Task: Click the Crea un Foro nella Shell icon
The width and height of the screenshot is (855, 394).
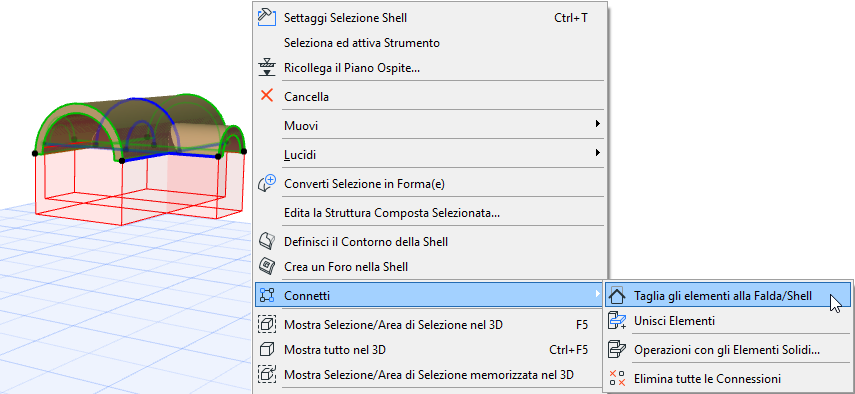Action: click(267, 266)
